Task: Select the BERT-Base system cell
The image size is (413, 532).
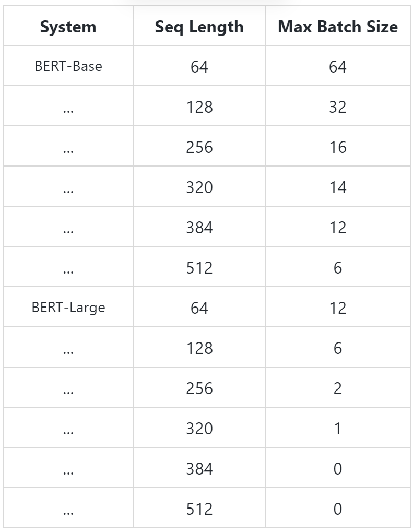Action: coord(68,66)
